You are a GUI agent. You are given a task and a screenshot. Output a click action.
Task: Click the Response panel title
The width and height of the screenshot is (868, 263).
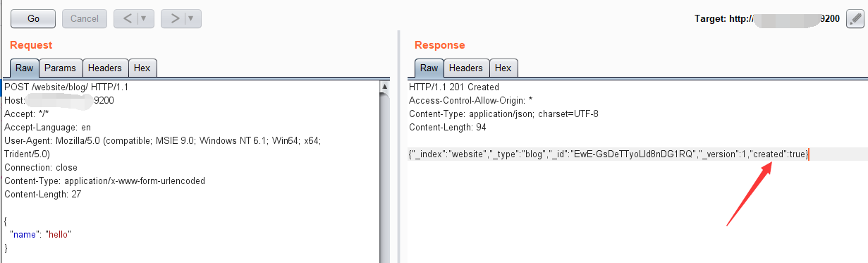click(x=440, y=45)
